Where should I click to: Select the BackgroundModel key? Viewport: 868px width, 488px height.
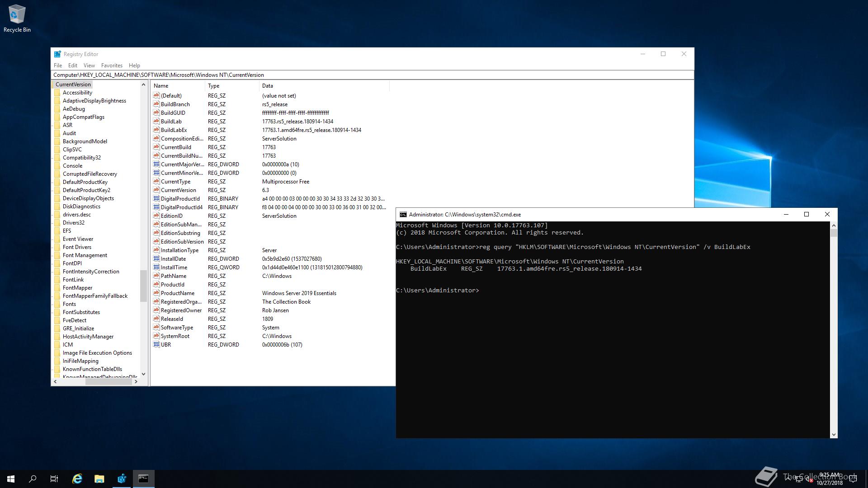coord(85,141)
